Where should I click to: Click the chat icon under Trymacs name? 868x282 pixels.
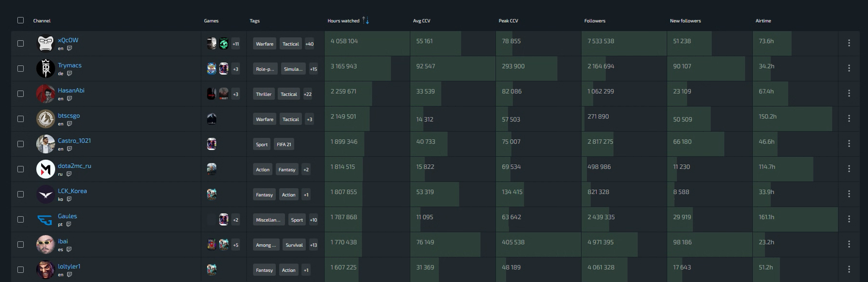(x=69, y=73)
